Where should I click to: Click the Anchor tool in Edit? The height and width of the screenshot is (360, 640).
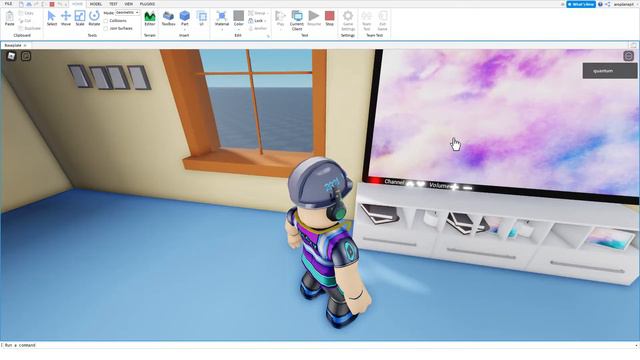(258, 28)
